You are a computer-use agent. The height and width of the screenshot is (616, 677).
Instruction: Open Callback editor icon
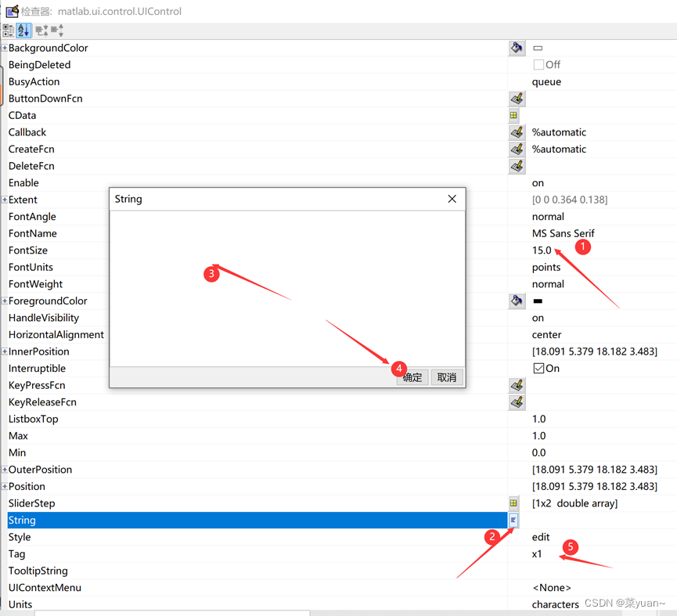coord(517,132)
